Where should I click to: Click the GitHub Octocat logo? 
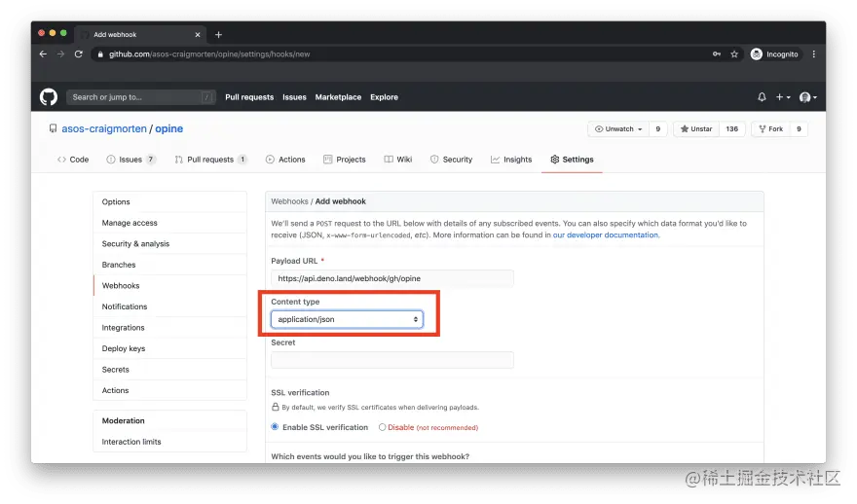click(49, 97)
